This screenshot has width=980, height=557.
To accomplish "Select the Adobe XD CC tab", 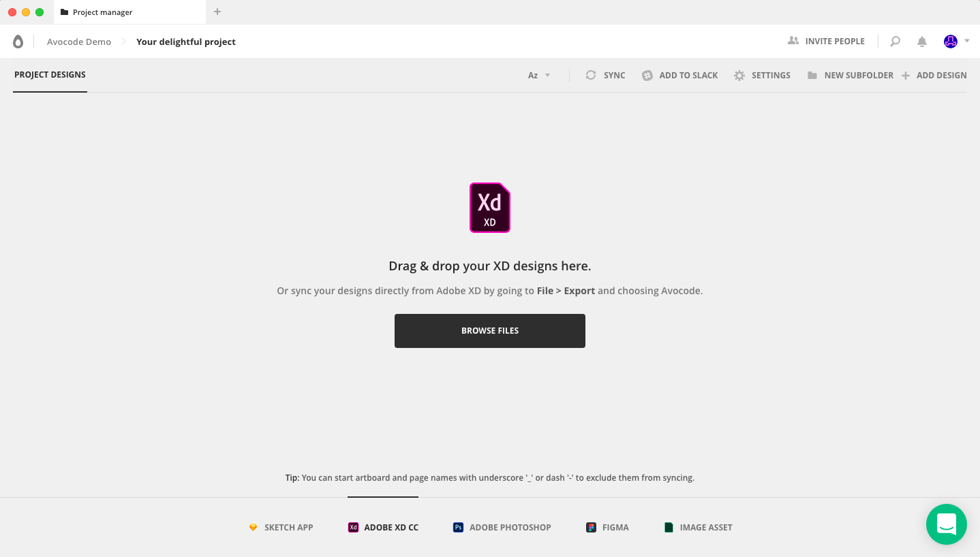I will click(x=383, y=527).
